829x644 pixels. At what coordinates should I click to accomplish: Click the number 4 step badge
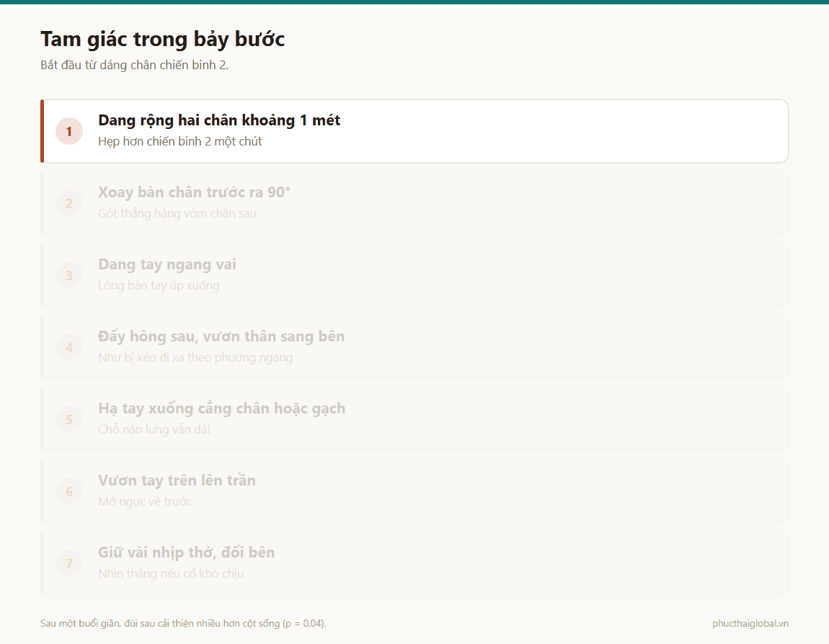click(x=69, y=348)
